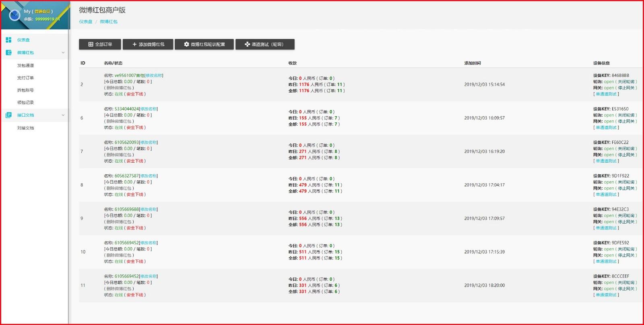The height and width of the screenshot is (325, 644).
Task: Click the 设备信息 column header
Action: (601, 63)
